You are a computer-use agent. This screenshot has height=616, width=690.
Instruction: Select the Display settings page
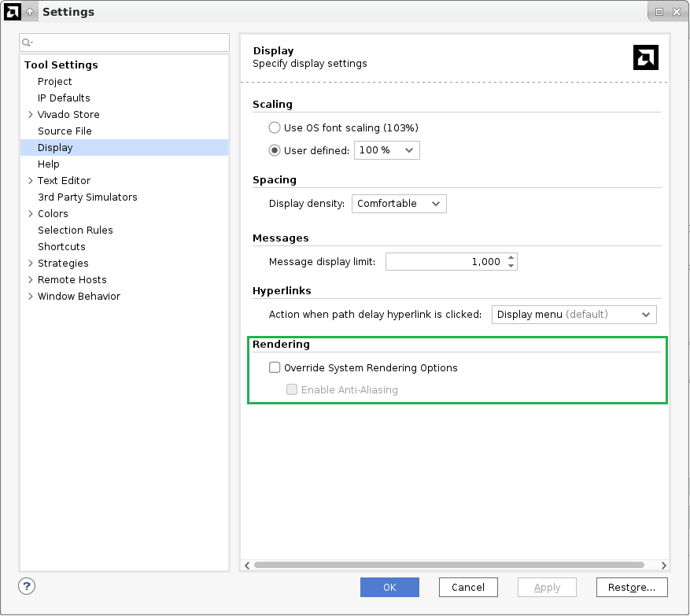(124, 147)
